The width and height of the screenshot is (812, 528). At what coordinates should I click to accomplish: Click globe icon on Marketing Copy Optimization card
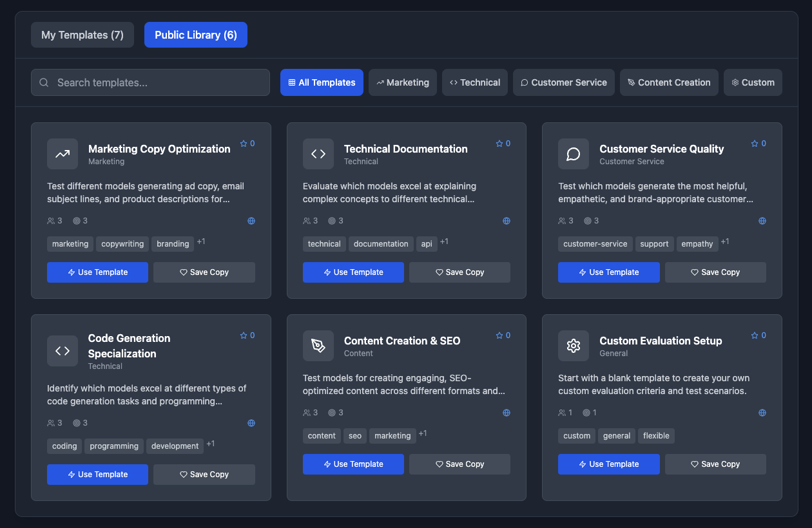tap(251, 221)
